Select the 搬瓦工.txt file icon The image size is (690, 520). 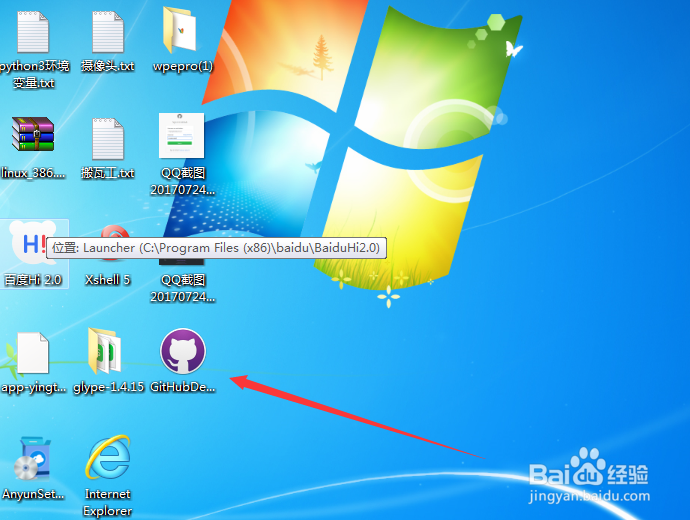coord(108,139)
